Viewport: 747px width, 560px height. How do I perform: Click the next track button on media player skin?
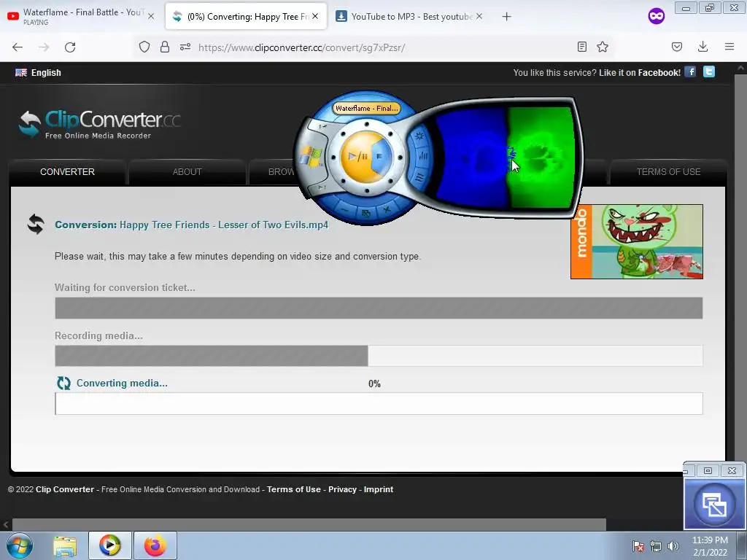tap(322, 187)
